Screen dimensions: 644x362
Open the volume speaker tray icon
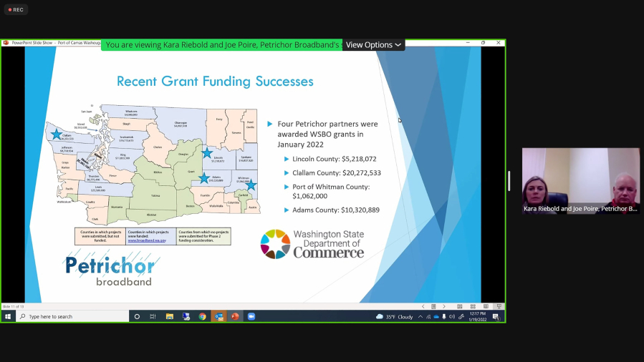pyautogui.click(x=452, y=316)
